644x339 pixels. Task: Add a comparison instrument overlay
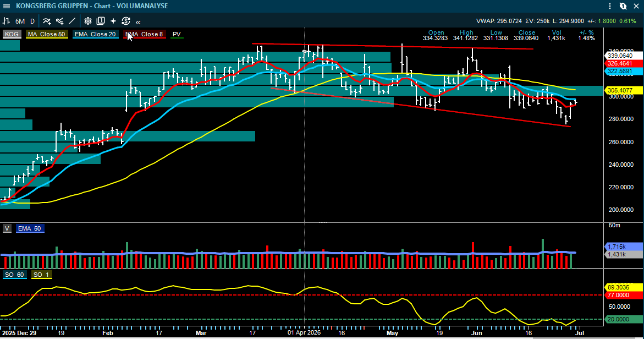click(x=59, y=21)
